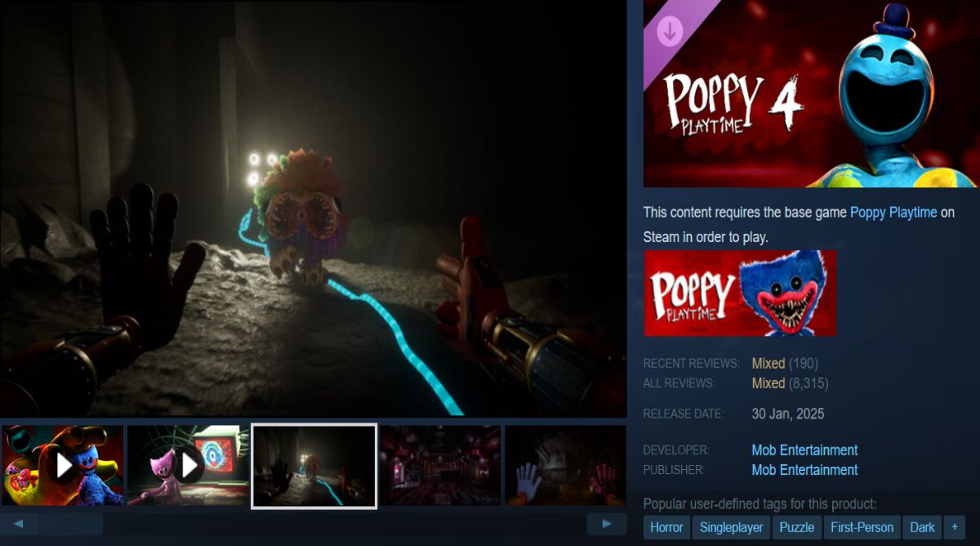Open the Poppy Playtime base game link
Screen dimensions: 980x546
coord(893,212)
